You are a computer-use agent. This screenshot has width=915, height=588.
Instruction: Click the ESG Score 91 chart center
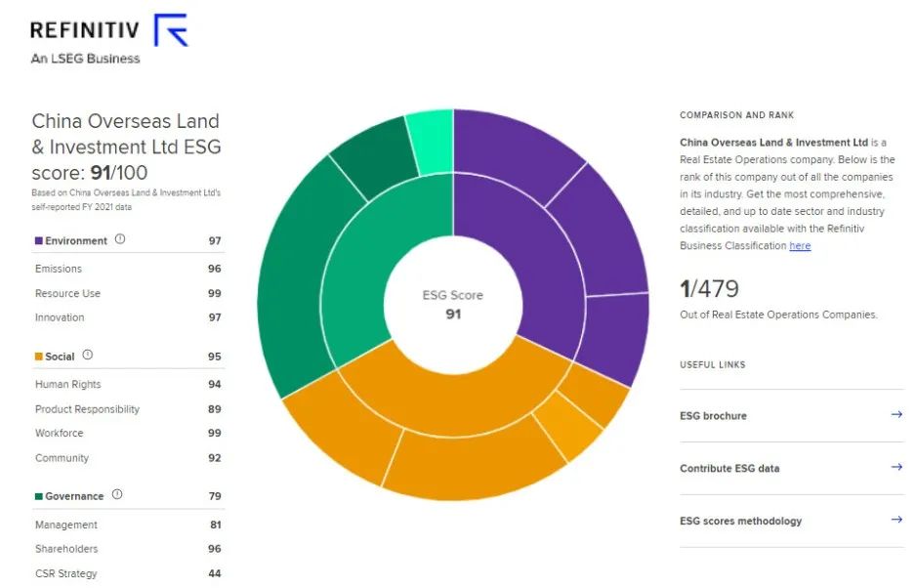453,304
